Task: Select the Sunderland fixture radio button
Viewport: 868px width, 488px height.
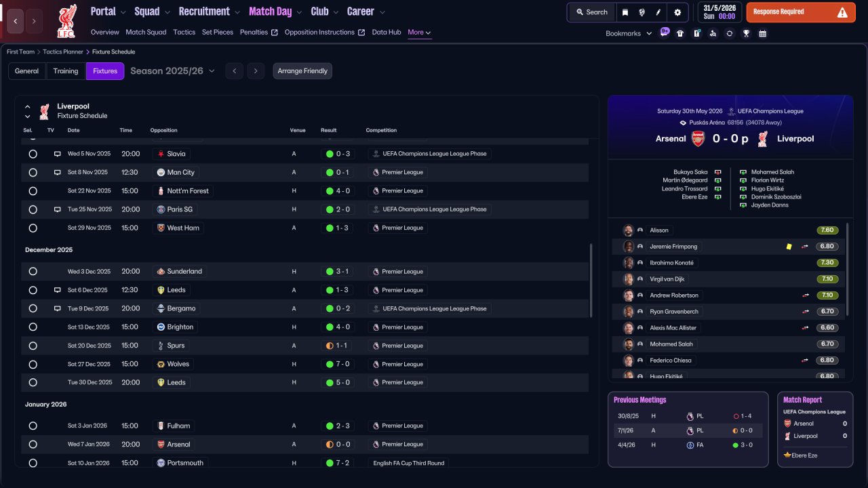Action: pyautogui.click(x=33, y=272)
